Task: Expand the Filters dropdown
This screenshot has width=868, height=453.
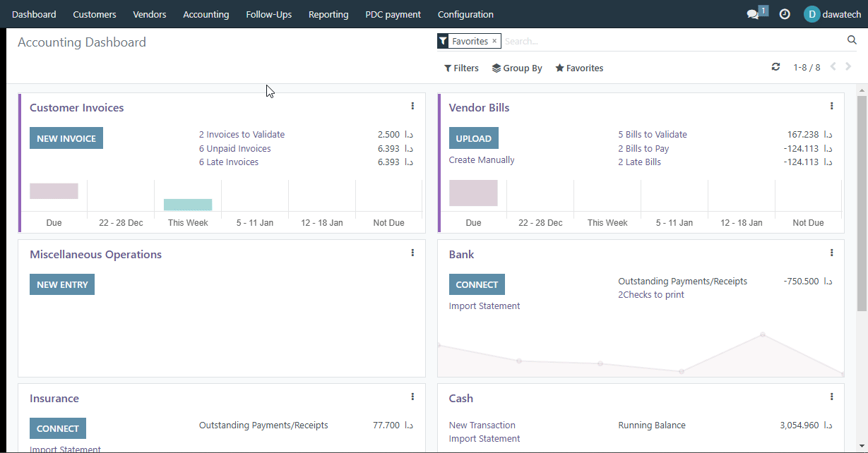Action: pyautogui.click(x=461, y=68)
